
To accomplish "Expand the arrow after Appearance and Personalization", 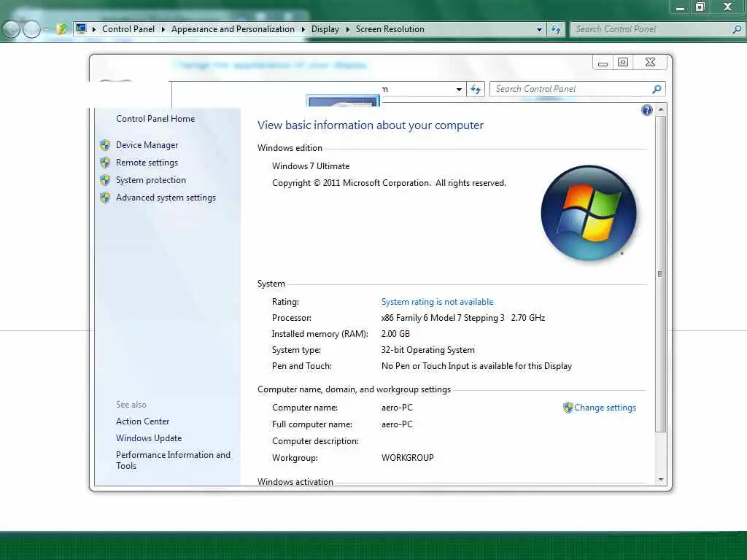I will pyautogui.click(x=303, y=29).
